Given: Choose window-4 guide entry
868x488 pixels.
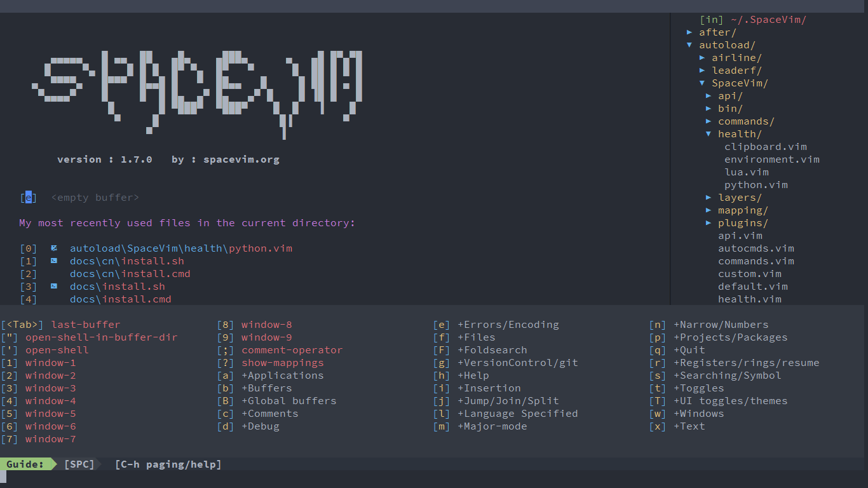Looking at the screenshot, I should point(51,401).
